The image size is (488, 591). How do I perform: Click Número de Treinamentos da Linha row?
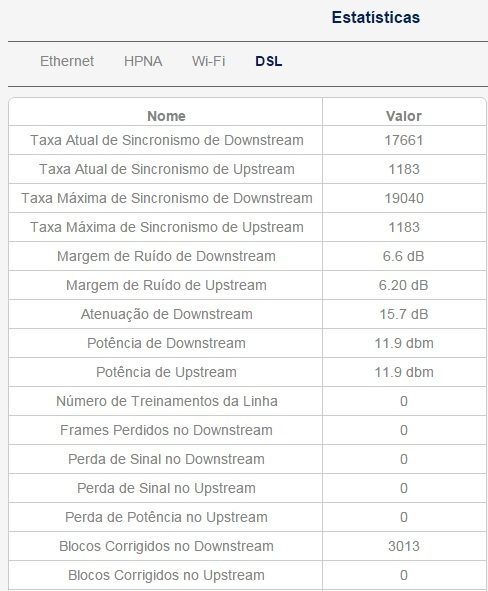[x=247, y=401]
